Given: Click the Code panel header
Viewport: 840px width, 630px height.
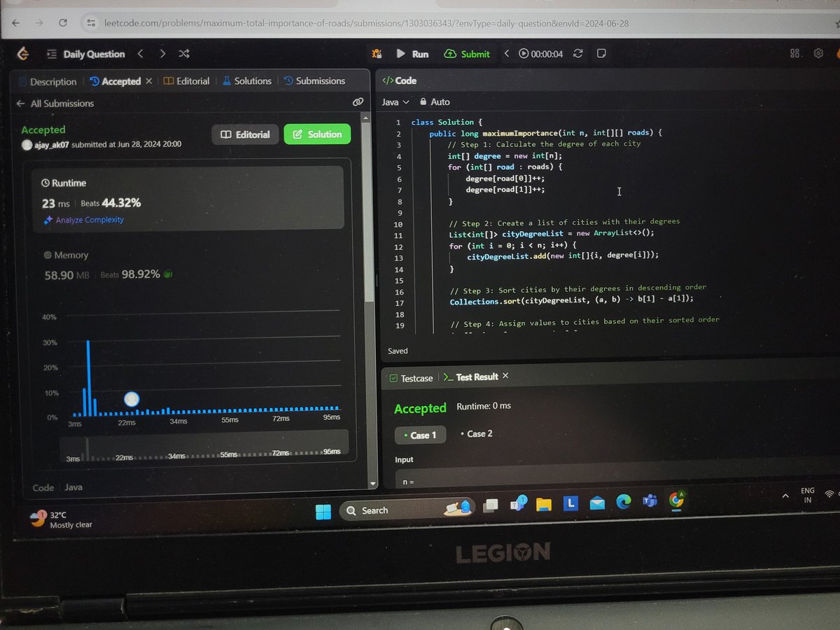Looking at the screenshot, I should [x=400, y=81].
